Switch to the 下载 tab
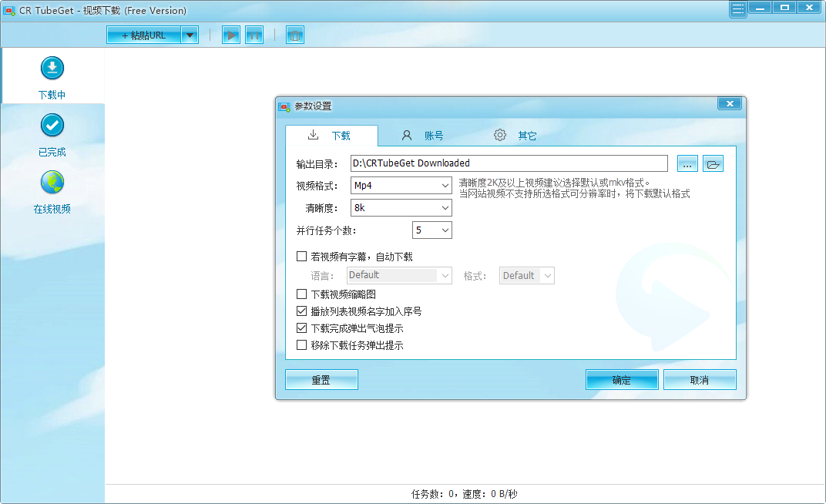The height and width of the screenshot is (504, 826). click(331, 136)
